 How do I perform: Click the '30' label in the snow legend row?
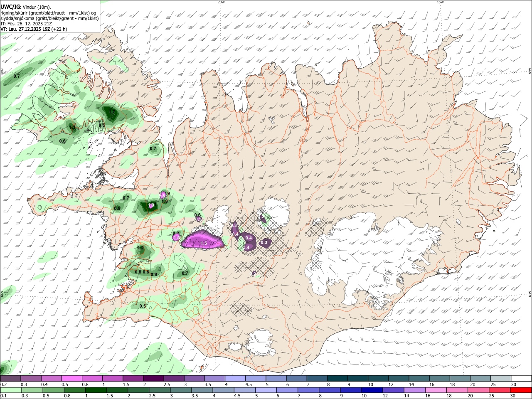pos(514,384)
